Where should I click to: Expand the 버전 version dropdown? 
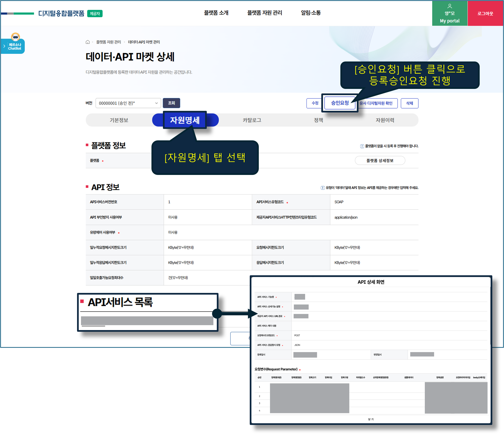point(128,103)
